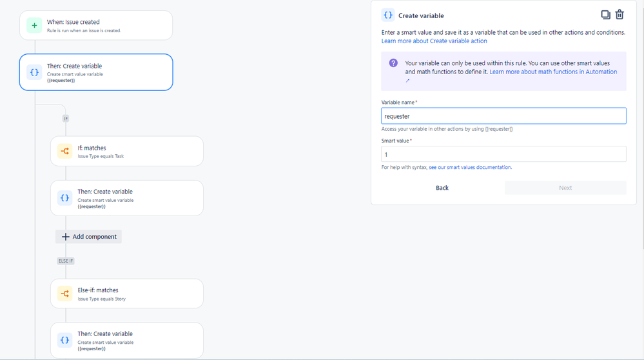644x360 pixels.
Task: Click the 'Issue Type equals Story' text
Action: (x=101, y=299)
